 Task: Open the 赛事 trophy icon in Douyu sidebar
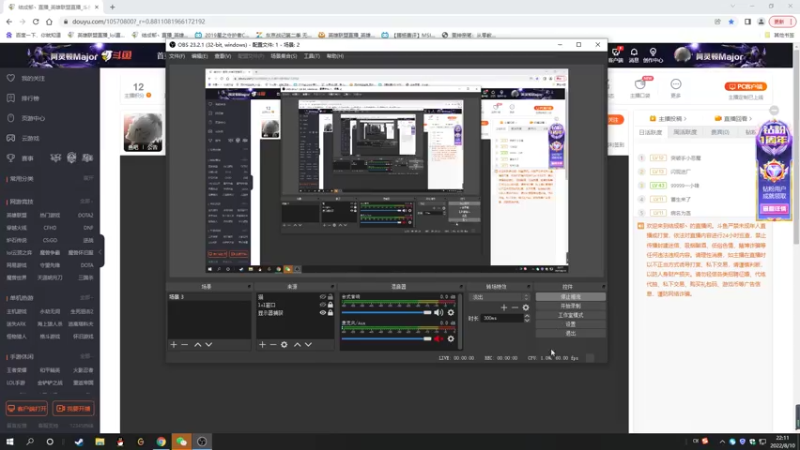click(x=11, y=158)
